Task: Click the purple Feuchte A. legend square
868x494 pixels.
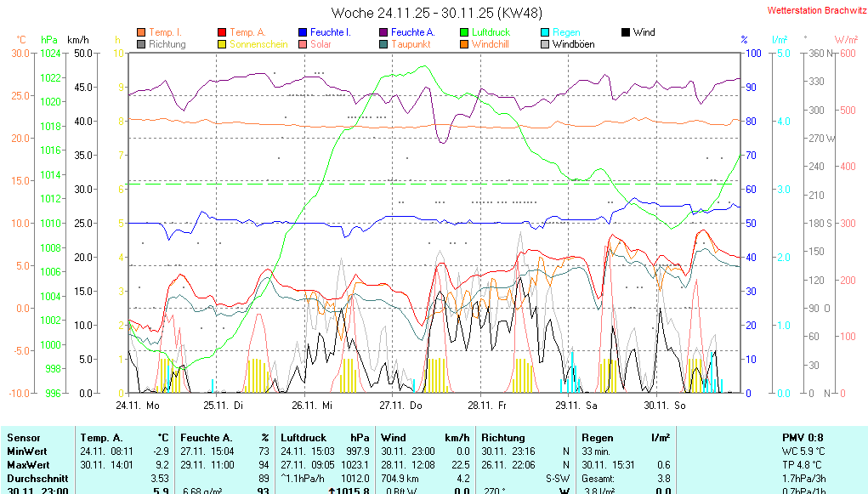Action: tap(383, 32)
